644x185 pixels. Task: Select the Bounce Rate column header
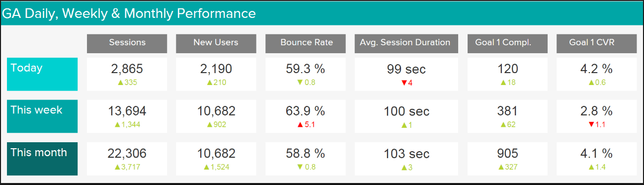(x=305, y=43)
